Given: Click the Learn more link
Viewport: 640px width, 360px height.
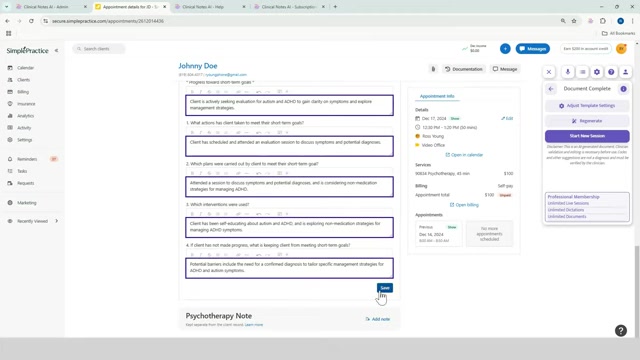Looking at the screenshot, I should click(254, 325).
